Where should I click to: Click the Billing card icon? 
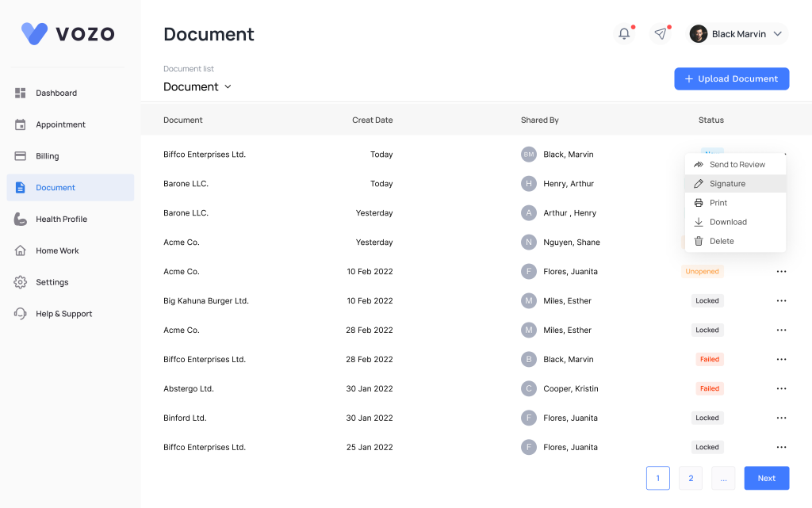click(x=21, y=156)
